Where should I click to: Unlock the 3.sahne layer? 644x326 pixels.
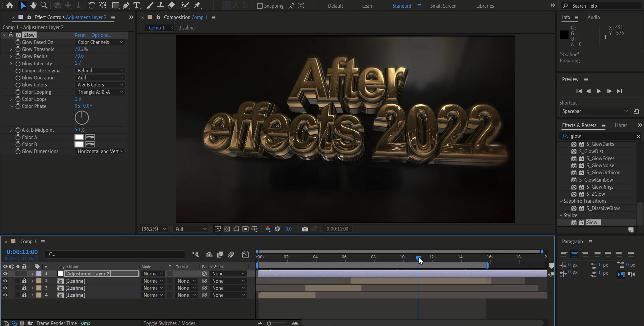point(24,281)
